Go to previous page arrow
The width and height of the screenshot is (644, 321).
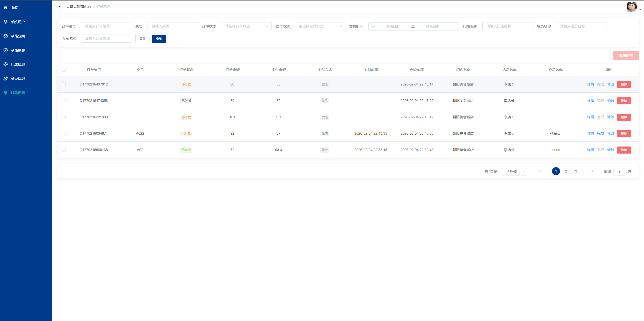point(540,171)
